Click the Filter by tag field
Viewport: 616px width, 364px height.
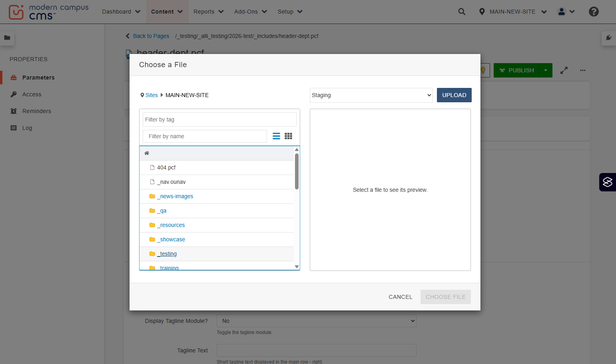click(219, 119)
